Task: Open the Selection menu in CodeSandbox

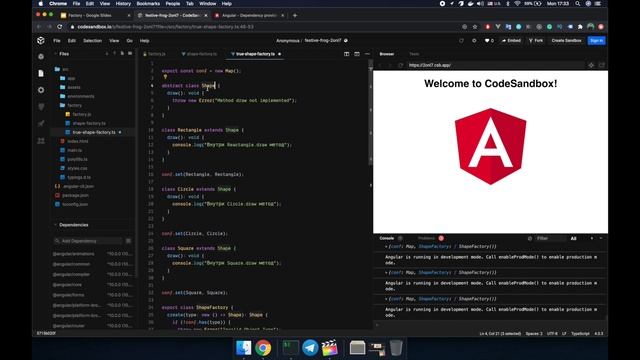Action: click(x=92, y=41)
